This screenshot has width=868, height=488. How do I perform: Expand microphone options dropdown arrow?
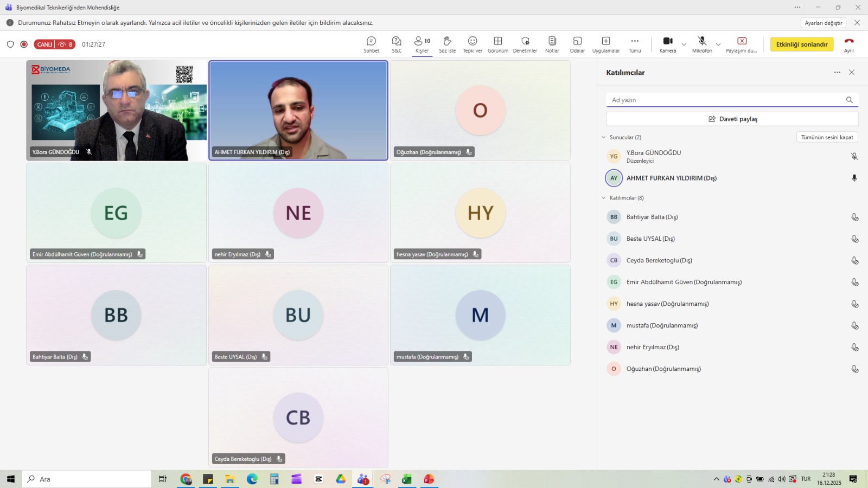pyautogui.click(x=718, y=44)
